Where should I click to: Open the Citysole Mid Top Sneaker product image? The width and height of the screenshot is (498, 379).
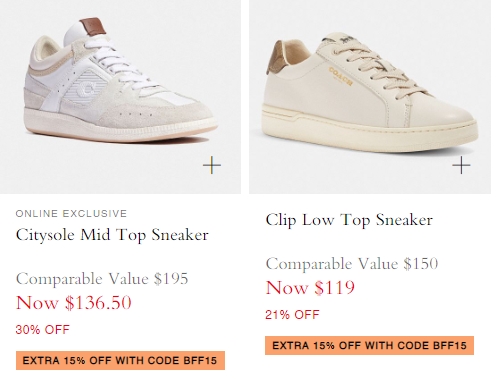pos(120,97)
